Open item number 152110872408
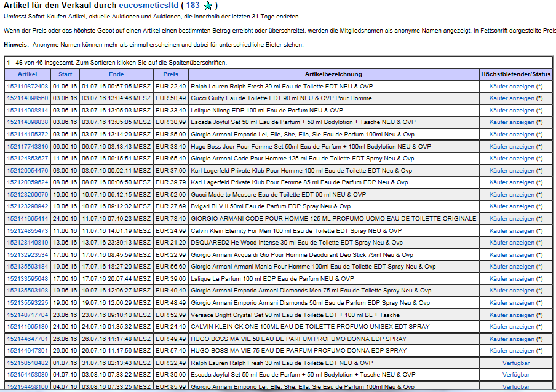 [28, 87]
